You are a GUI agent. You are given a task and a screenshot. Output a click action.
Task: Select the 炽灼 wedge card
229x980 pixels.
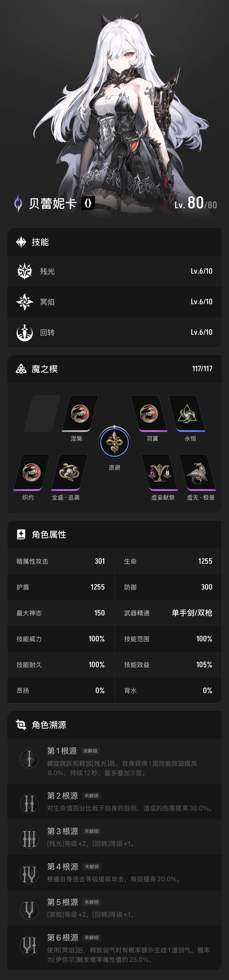[x=31, y=472]
